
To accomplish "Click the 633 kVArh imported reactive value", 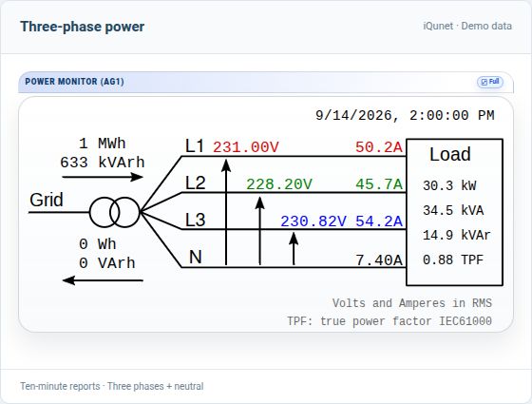I will (x=103, y=163).
